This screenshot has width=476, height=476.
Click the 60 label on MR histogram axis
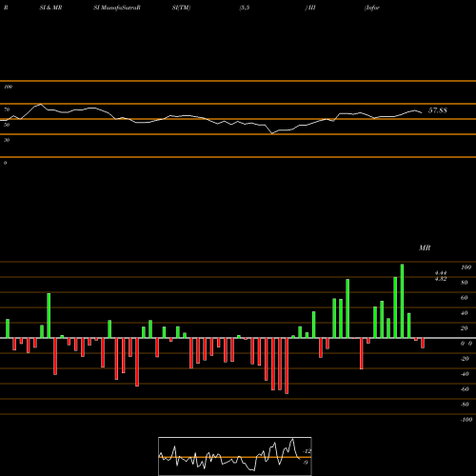(465, 298)
